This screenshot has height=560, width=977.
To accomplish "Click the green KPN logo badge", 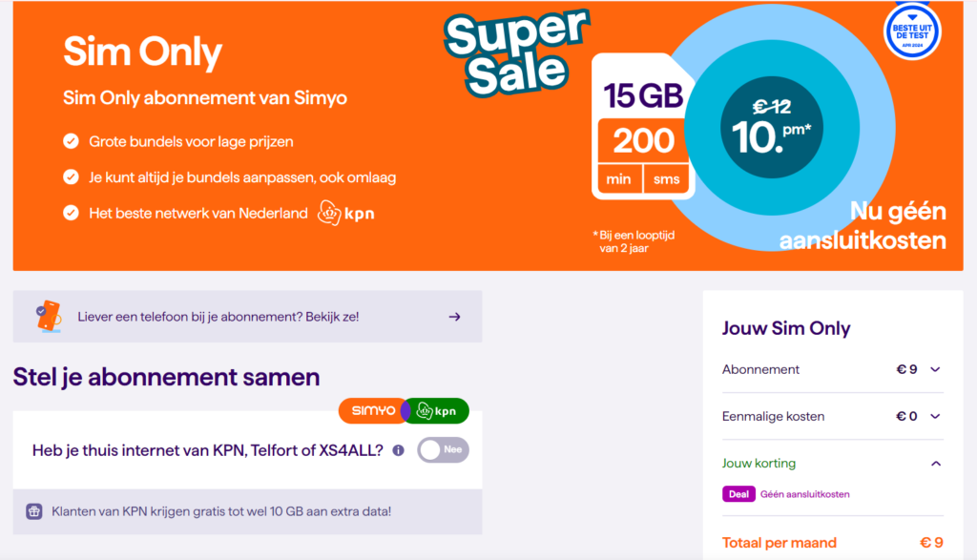I will [437, 411].
